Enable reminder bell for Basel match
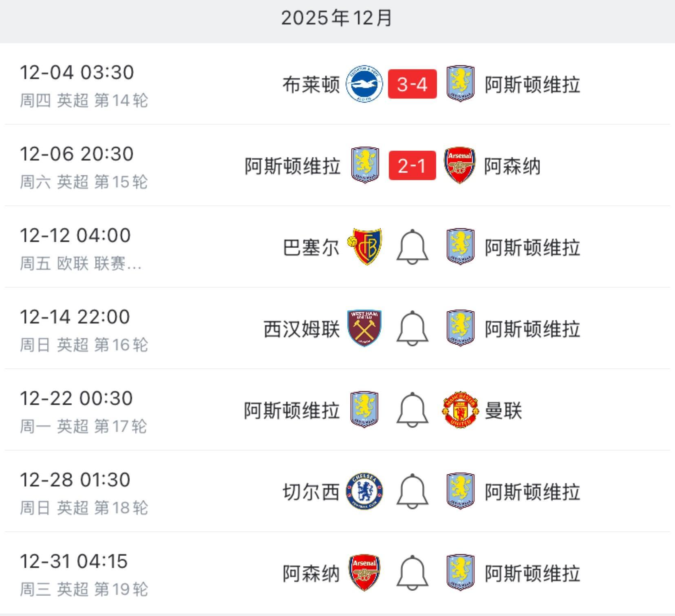 coord(412,247)
